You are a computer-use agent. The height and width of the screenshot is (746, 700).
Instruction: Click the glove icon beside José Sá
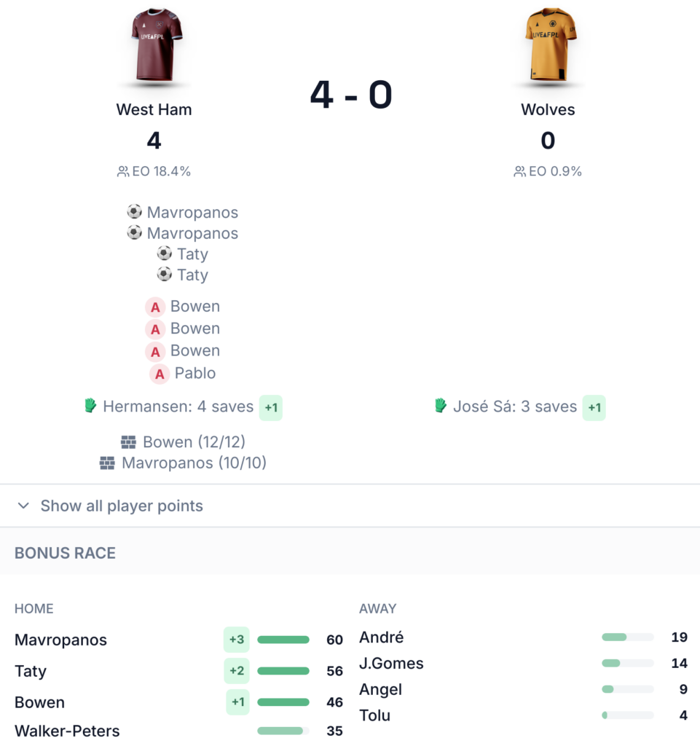pyautogui.click(x=441, y=406)
